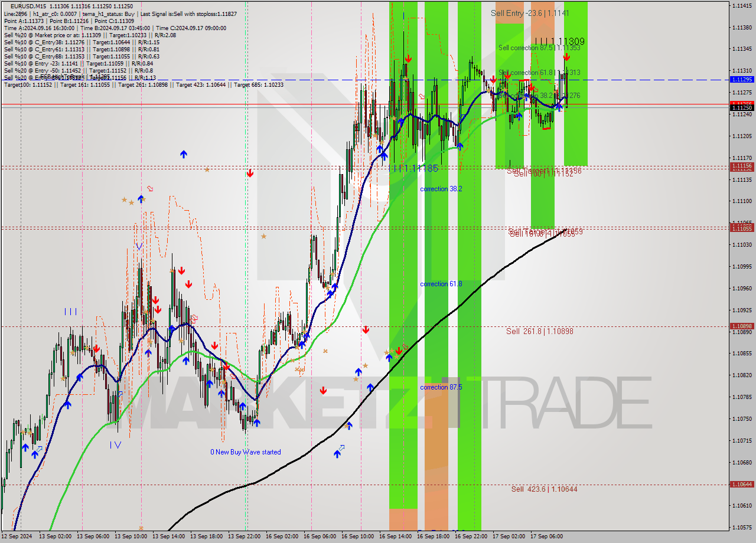Click the 'Target100: 1.11152' targets info line
The image size is (756, 543).
(x=144, y=84)
